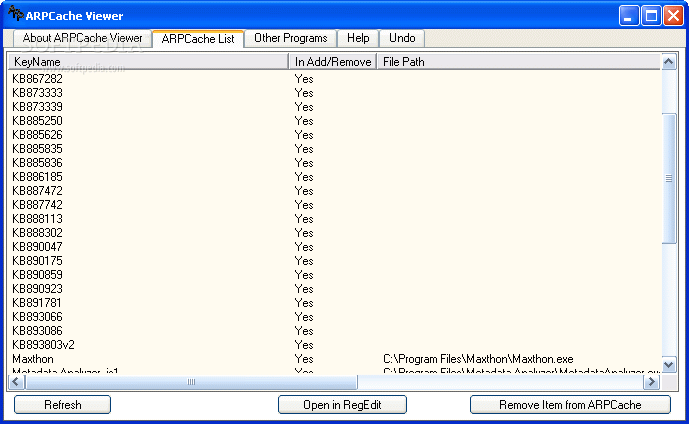Image resolution: width=689 pixels, height=424 pixels.
Task: Click the horizontal scrollbar left arrow
Action: click(x=16, y=382)
